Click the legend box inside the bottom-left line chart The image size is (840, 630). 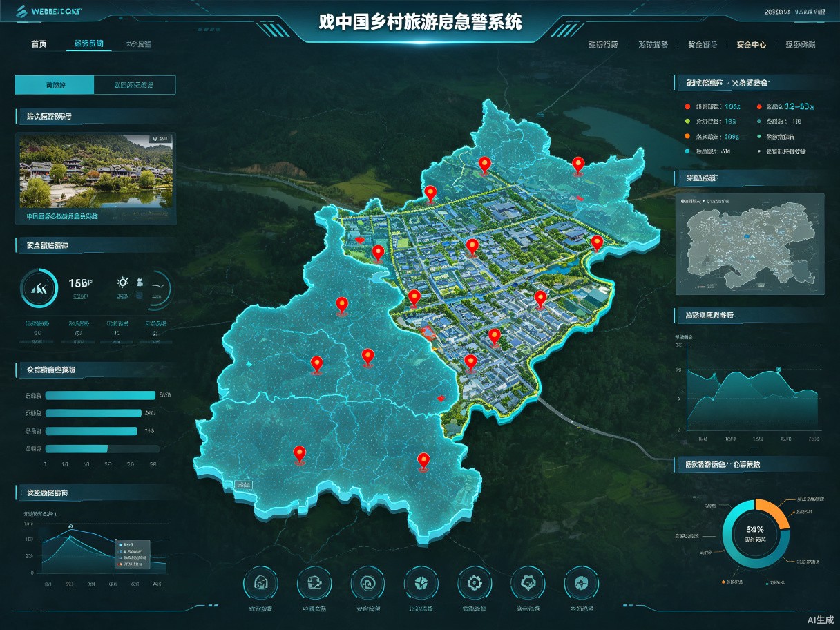point(132,555)
